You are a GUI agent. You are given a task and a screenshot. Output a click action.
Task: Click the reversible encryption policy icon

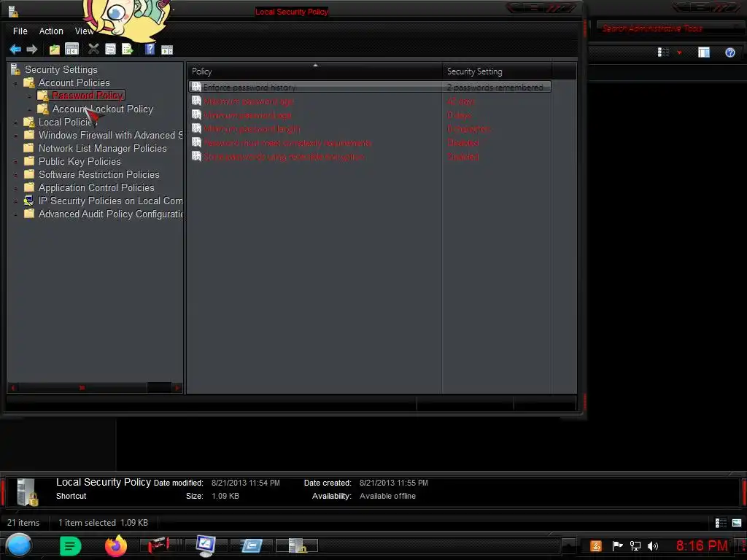point(196,156)
